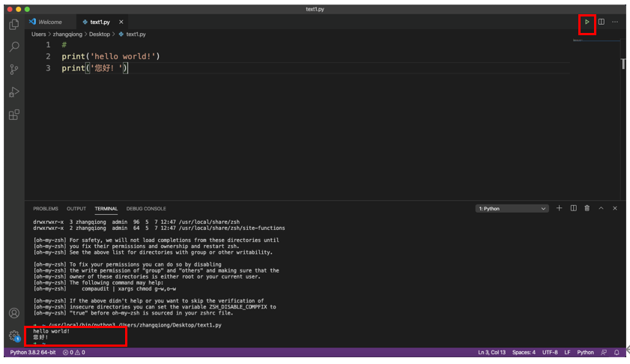Select language mode Python in status bar

point(585,352)
